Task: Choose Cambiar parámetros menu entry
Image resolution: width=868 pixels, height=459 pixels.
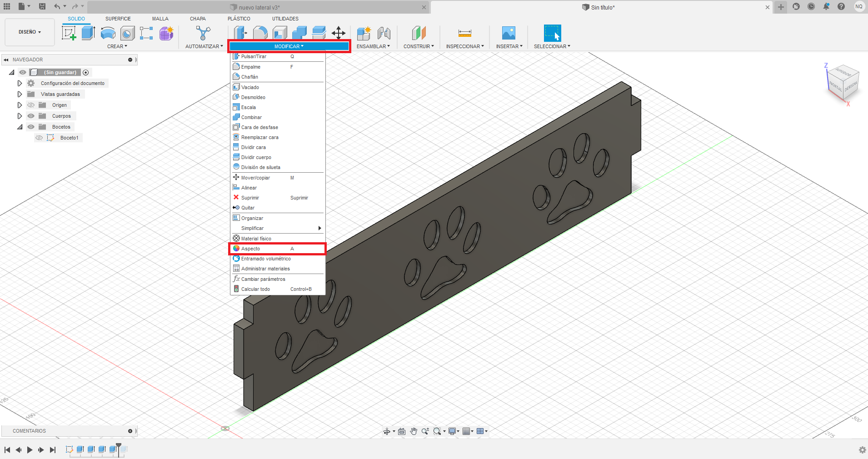Action: click(278, 279)
